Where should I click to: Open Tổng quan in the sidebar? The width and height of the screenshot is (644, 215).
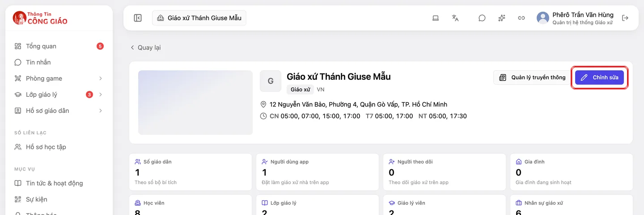click(59, 46)
